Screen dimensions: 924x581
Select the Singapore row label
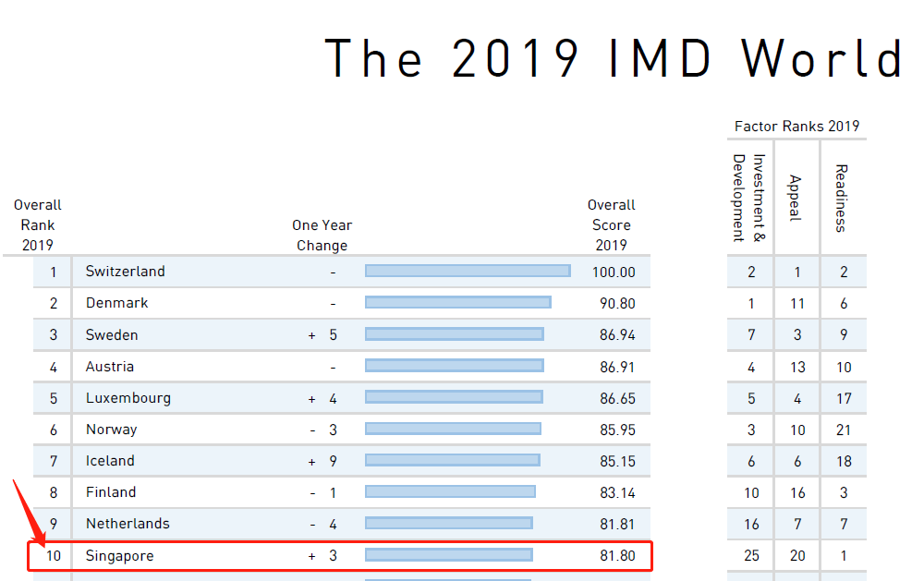click(x=119, y=556)
